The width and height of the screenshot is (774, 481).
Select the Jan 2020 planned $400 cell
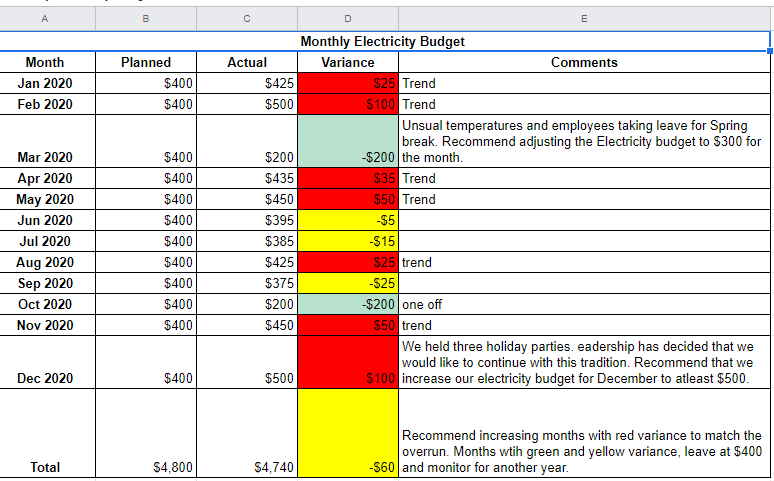tap(146, 83)
